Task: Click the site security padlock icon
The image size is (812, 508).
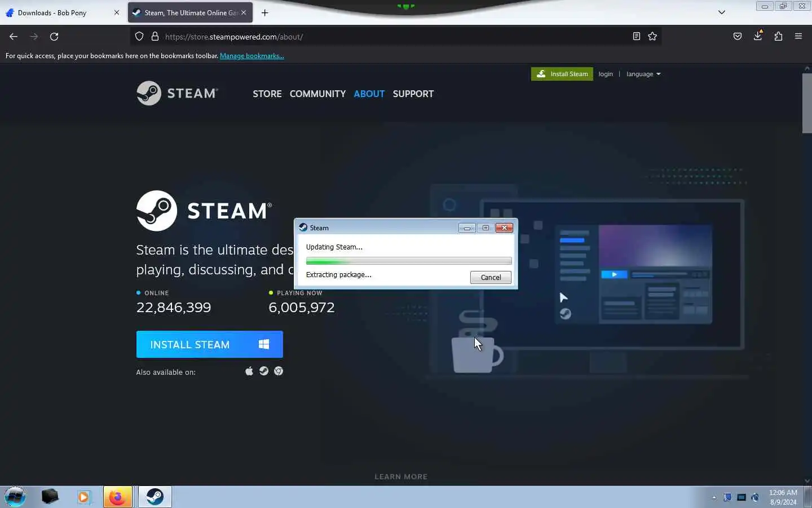Action: [155, 37]
